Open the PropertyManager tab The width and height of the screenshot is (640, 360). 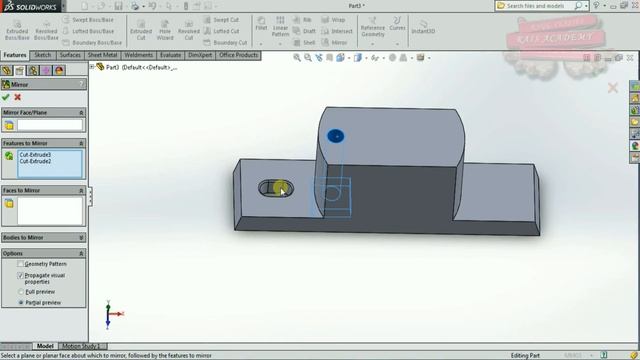pyautogui.click(x=20, y=71)
